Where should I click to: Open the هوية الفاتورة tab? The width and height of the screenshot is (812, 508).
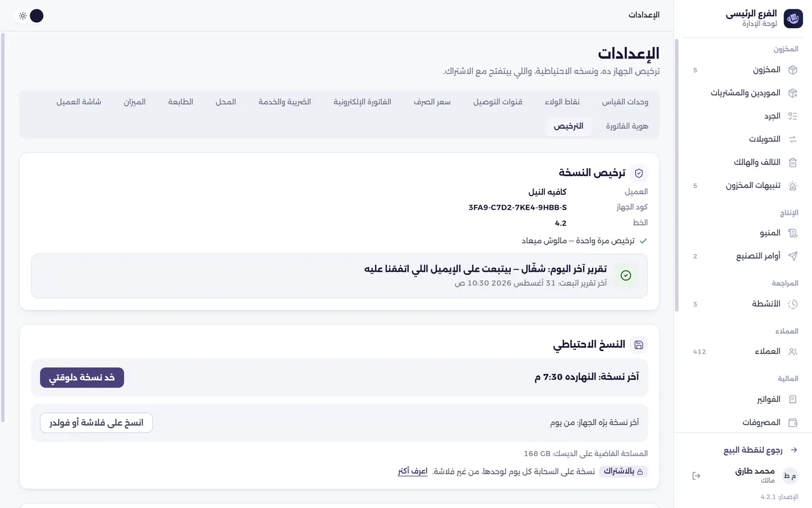coord(627,126)
